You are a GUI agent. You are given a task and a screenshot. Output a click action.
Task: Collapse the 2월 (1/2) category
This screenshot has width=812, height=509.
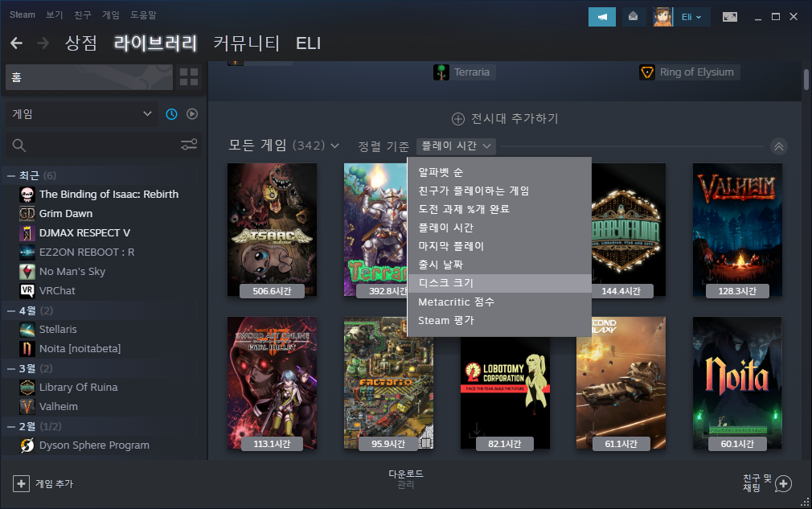click(11, 427)
